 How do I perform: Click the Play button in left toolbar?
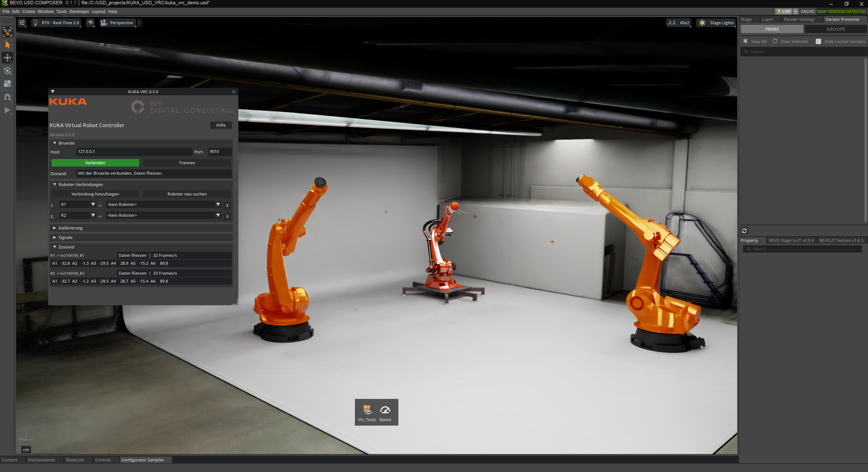(x=7, y=110)
